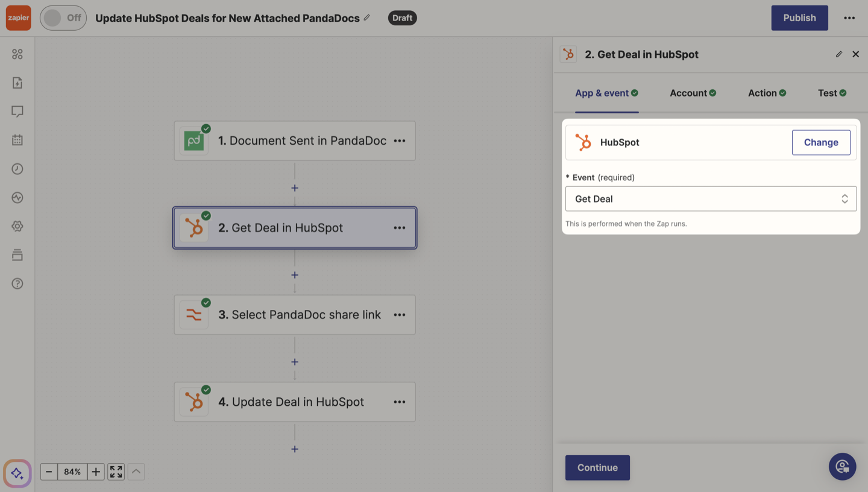This screenshot has height=492, width=868.
Task: Toggle the Zap On/Off switch
Action: pos(63,18)
